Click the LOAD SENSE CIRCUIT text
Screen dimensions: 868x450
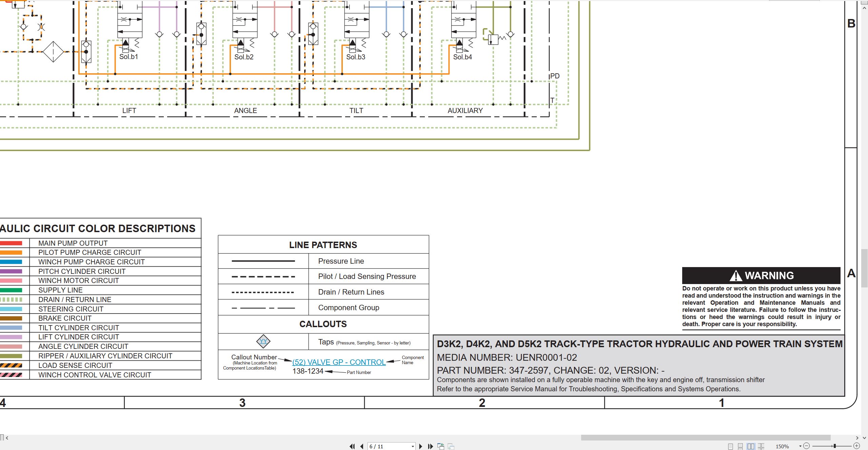tap(75, 365)
